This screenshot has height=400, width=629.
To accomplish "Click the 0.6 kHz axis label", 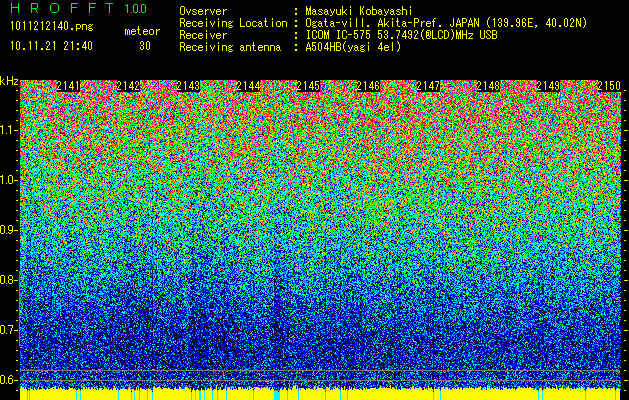I will (8, 380).
